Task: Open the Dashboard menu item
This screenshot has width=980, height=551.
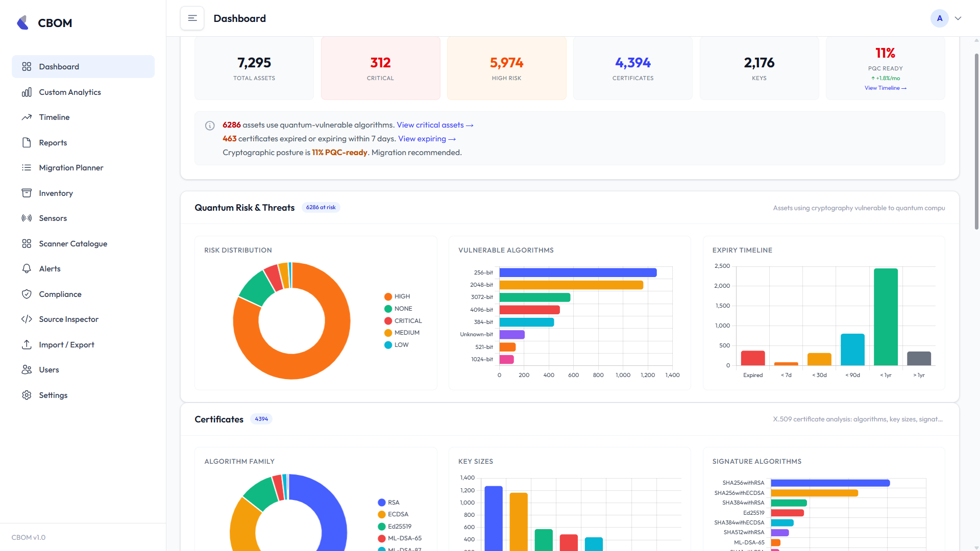Action: pos(83,67)
